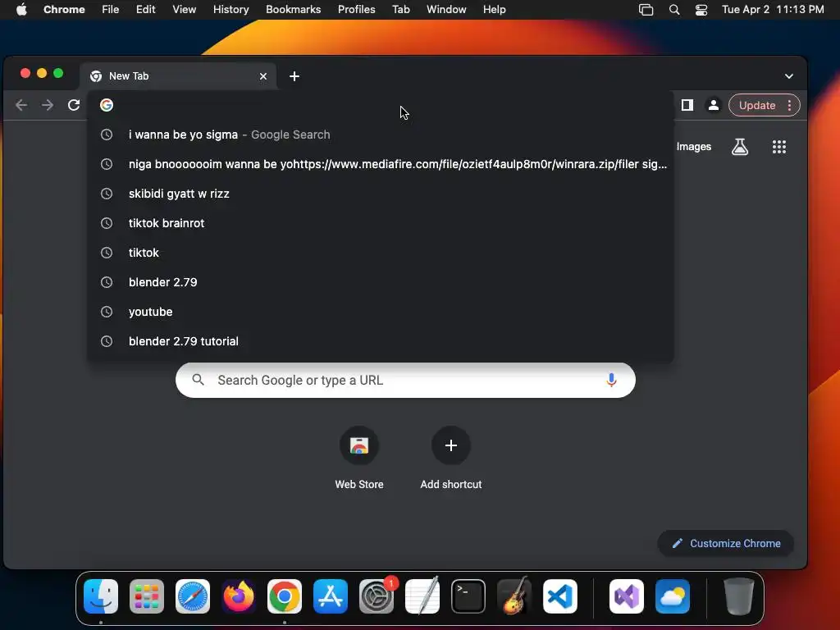Click the date and time in menu bar
The height and width of the screenshot is (630, 840).
click(773, 10)
